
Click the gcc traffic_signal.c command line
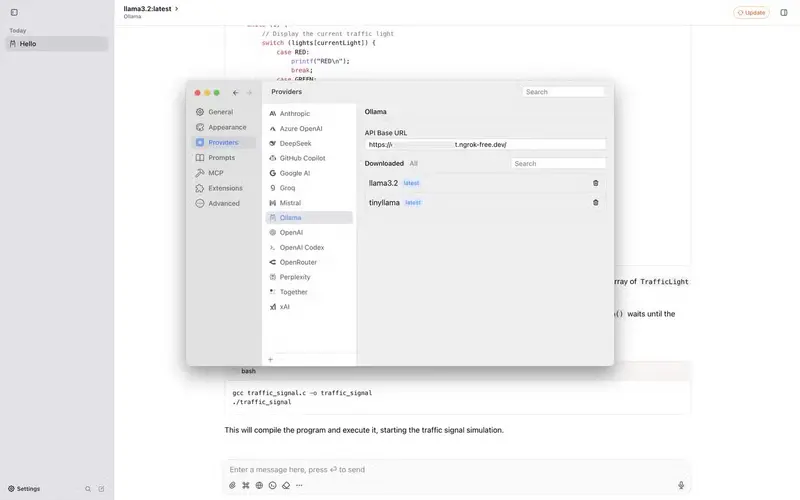[x=302, y=393]
